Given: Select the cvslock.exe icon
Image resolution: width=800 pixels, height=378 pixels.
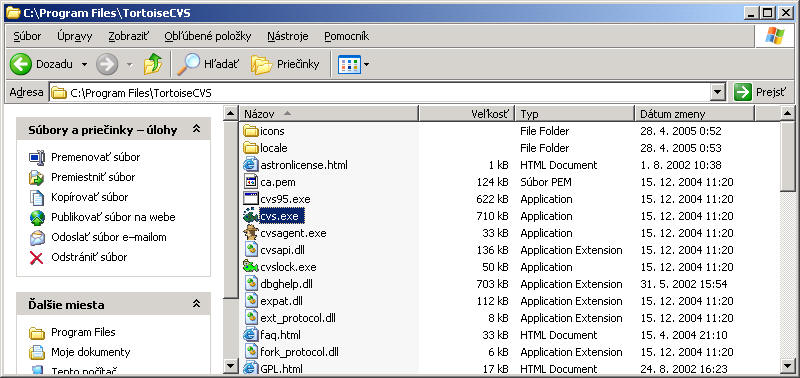Looking at the screenshot, I should [251, 267].
